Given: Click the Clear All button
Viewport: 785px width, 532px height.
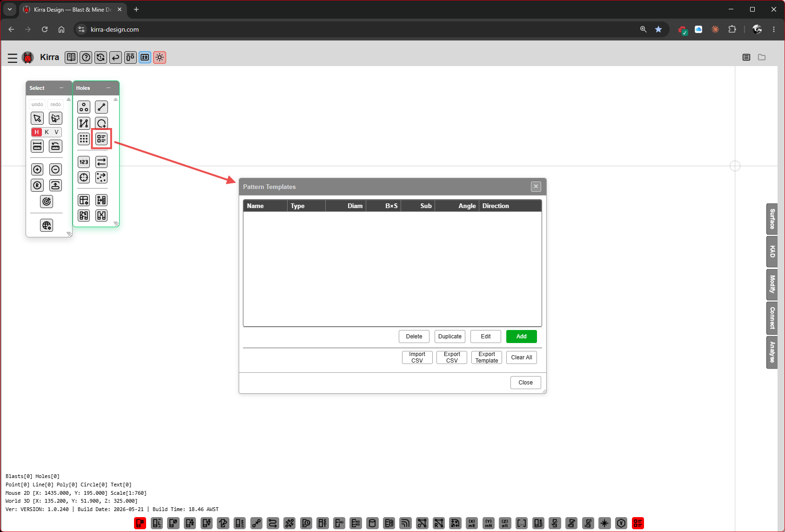Looking at the screenshot, I should (x=522, y=357).
